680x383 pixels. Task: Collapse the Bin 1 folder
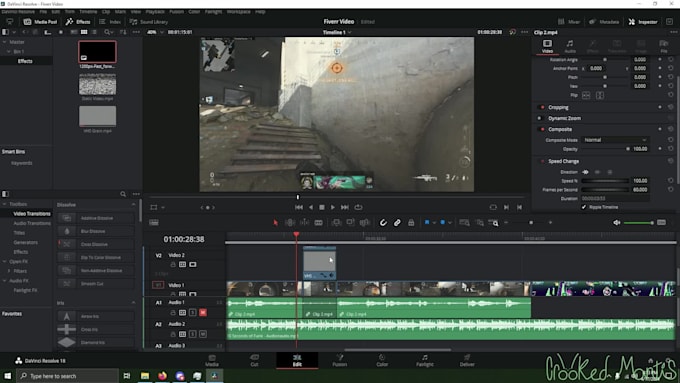(x=9, y=51)
